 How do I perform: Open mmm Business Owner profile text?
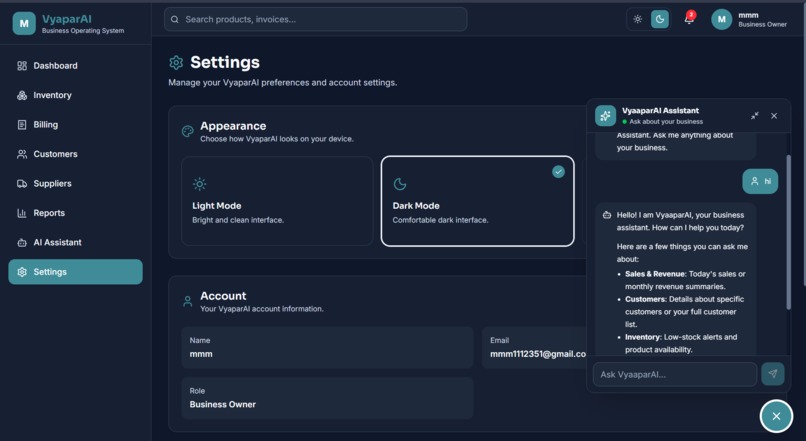click(x=762, y=20)
